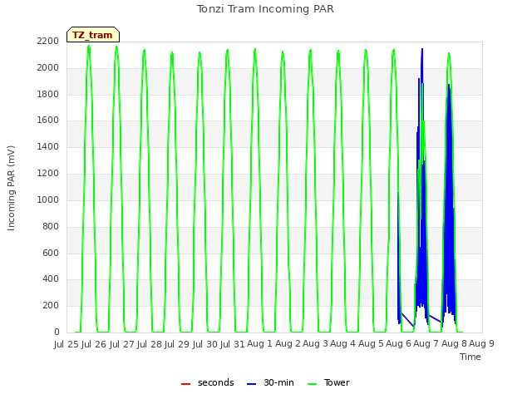Click the '600' y-axis tick value

pyautogui.click(x=51, y=253)
